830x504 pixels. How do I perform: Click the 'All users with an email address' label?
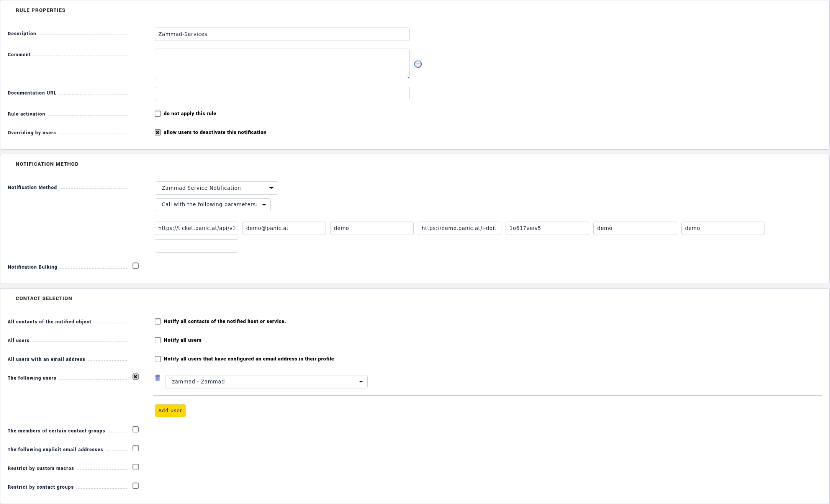[46, 359]
